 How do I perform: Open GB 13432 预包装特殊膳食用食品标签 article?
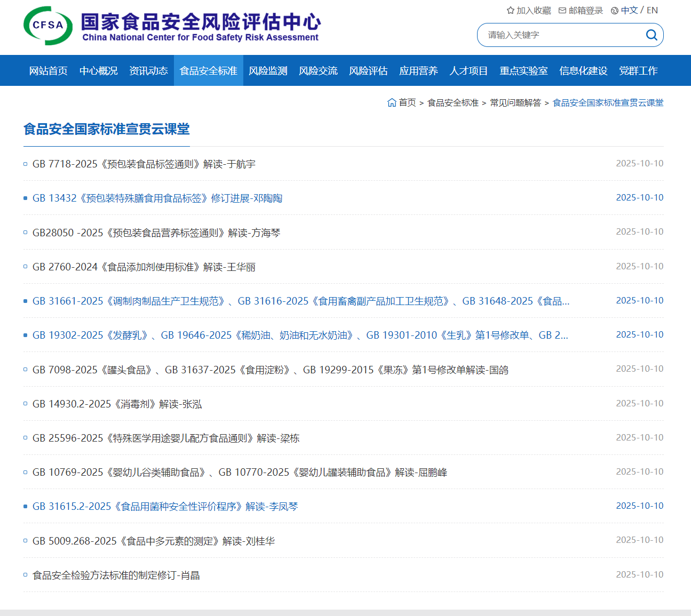(x=157, y=198)
